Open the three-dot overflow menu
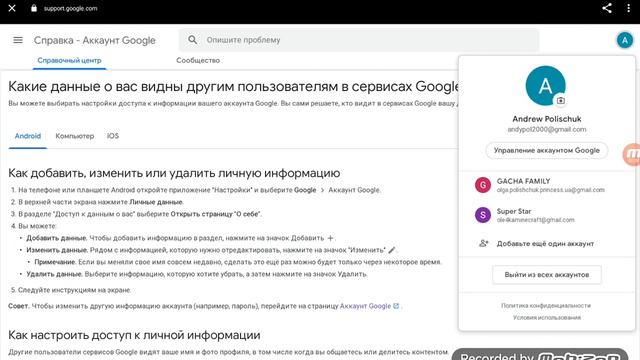Image resolution: width=640 pixels, height=360 pixels. tap(629, 8)
